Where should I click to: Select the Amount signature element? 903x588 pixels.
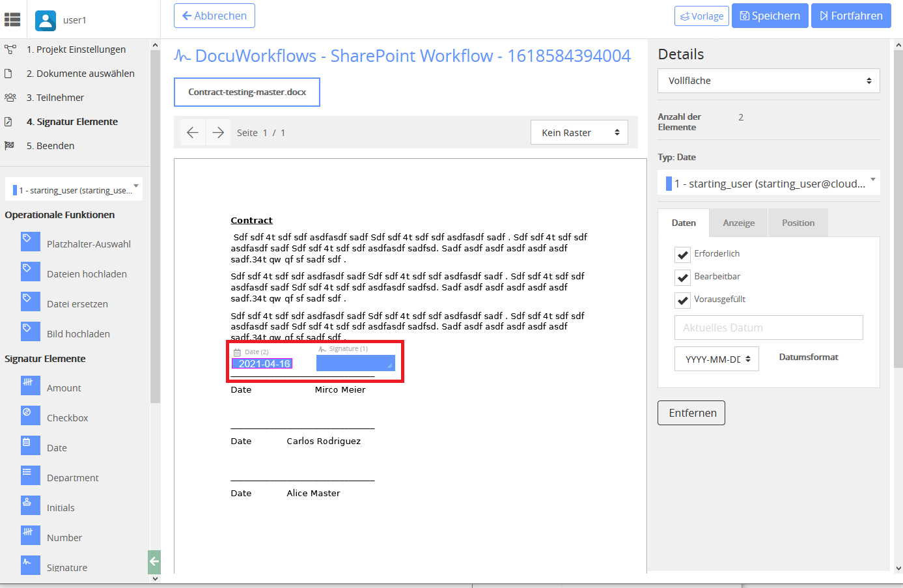coord(63,386)
